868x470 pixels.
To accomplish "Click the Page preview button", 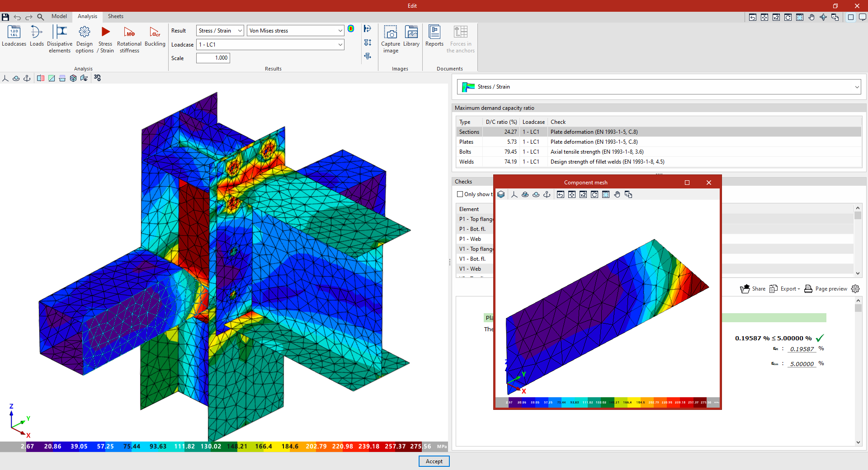I will pos(826,289).
